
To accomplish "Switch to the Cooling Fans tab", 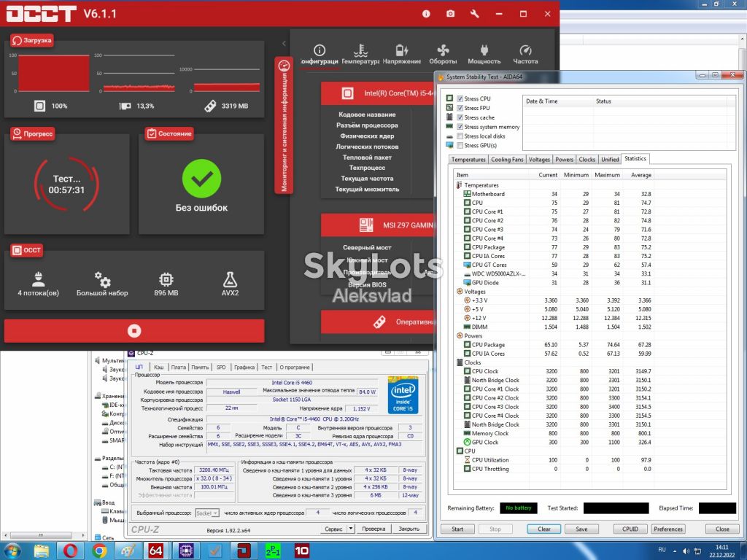I will coord(507,160).
